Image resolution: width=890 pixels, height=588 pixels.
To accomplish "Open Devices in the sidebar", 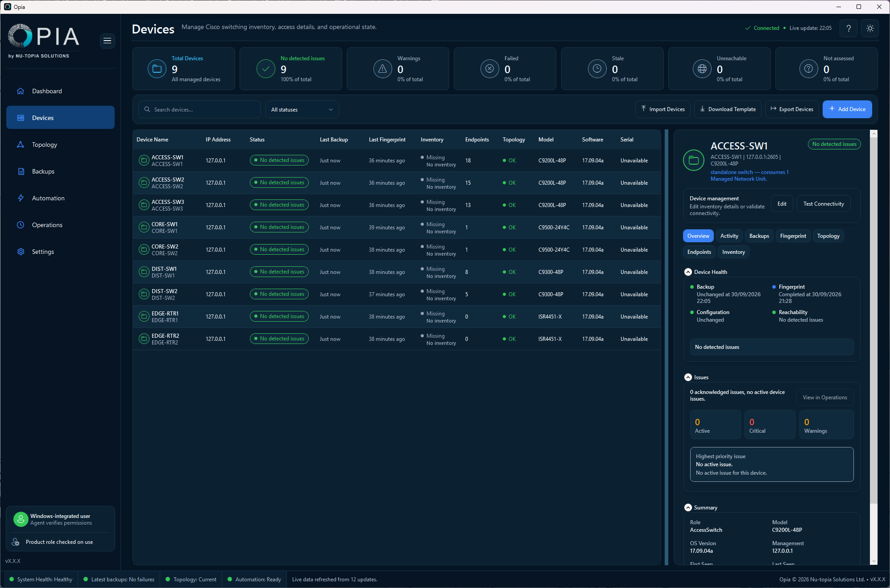I will coord(60,118).
